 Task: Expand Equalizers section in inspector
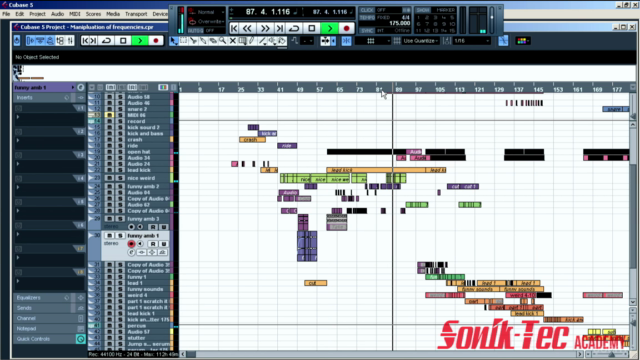point(29,298)
